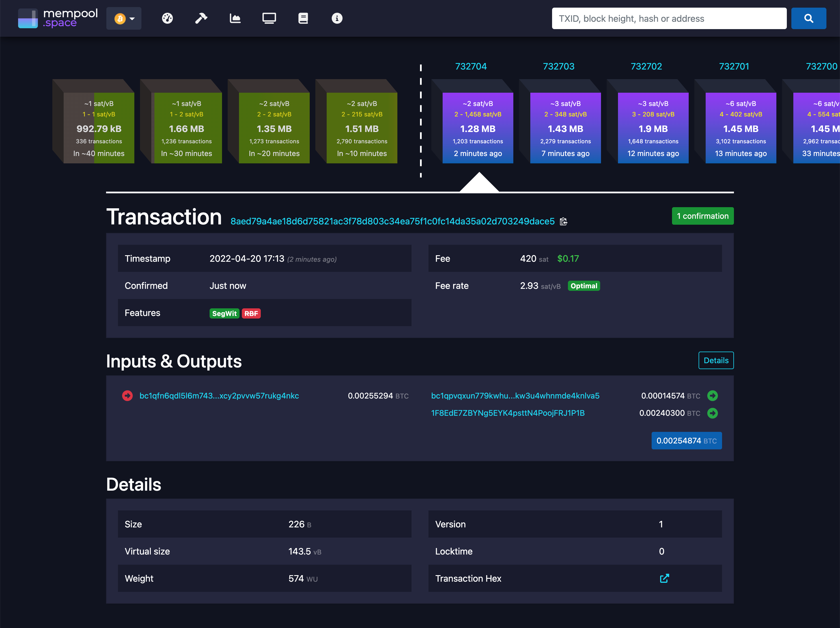Click the 574 WU weight value
Viewport: 840px width, 628px height.
[x=303, y=578]
